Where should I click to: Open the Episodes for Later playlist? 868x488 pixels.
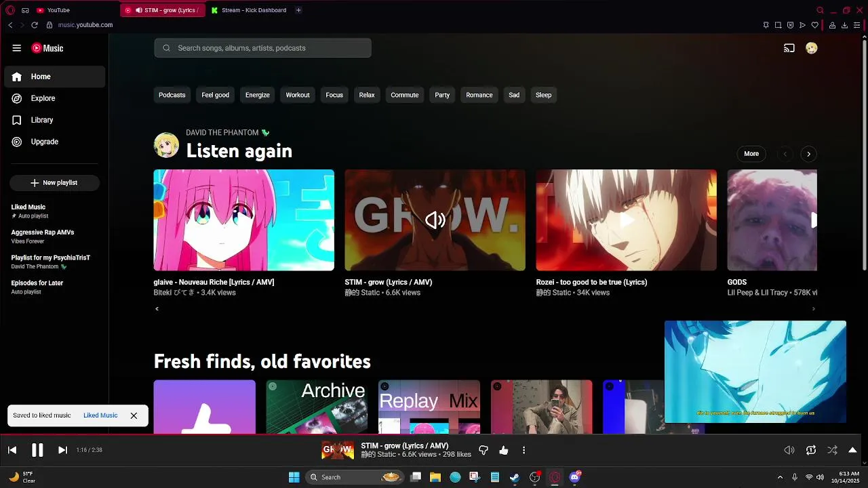pyautogui.click(x=54, y=287)
